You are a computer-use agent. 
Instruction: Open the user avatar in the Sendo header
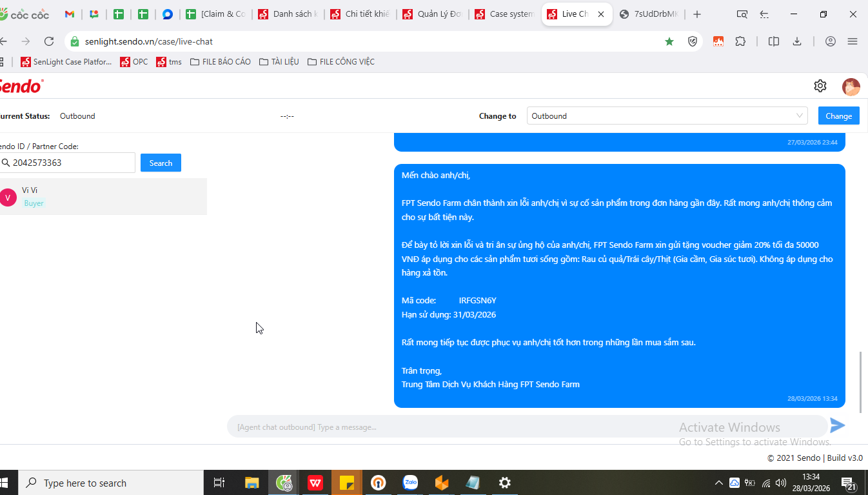[x=851, y=86]
